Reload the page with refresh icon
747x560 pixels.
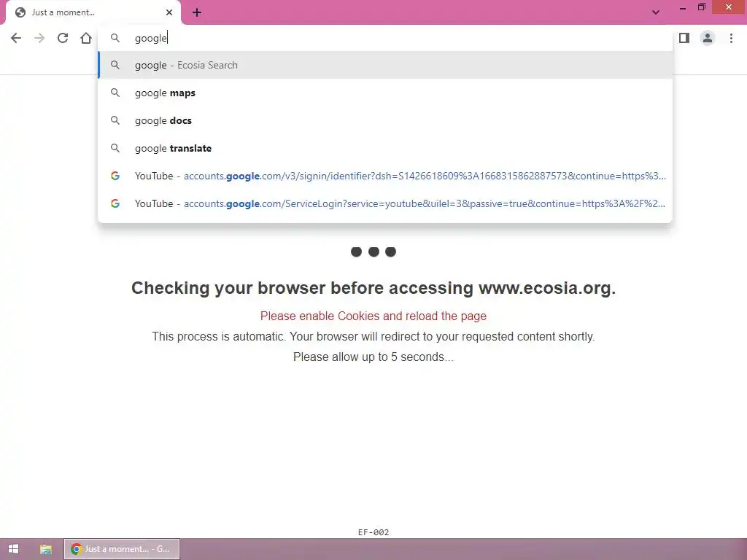[x=63, y=38]
